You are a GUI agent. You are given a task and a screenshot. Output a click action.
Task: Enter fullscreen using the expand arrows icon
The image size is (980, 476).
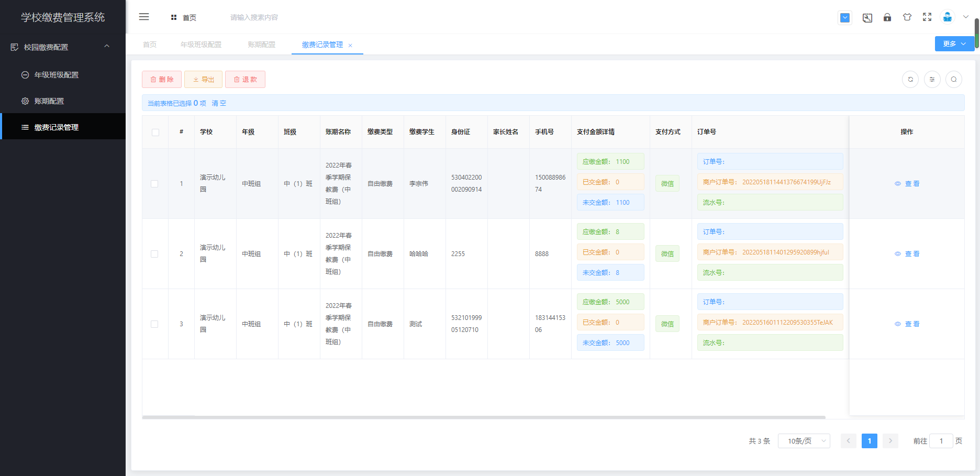point(927,17)
